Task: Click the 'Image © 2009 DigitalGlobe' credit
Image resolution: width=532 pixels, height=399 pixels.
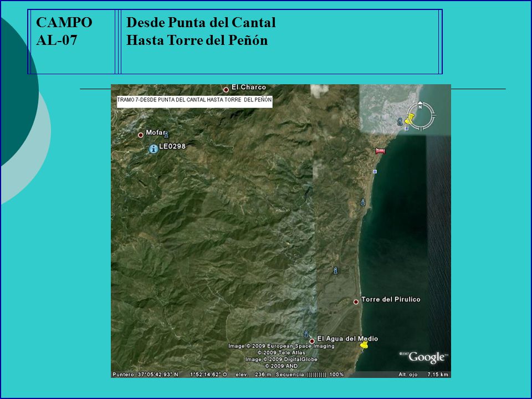Action: (x=282, y=359)
